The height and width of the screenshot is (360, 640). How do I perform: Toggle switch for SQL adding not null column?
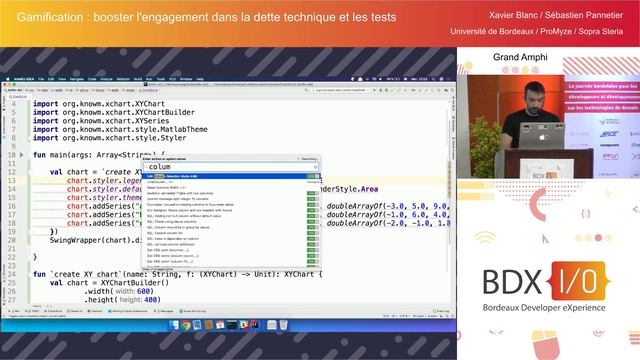coord(312,216)
